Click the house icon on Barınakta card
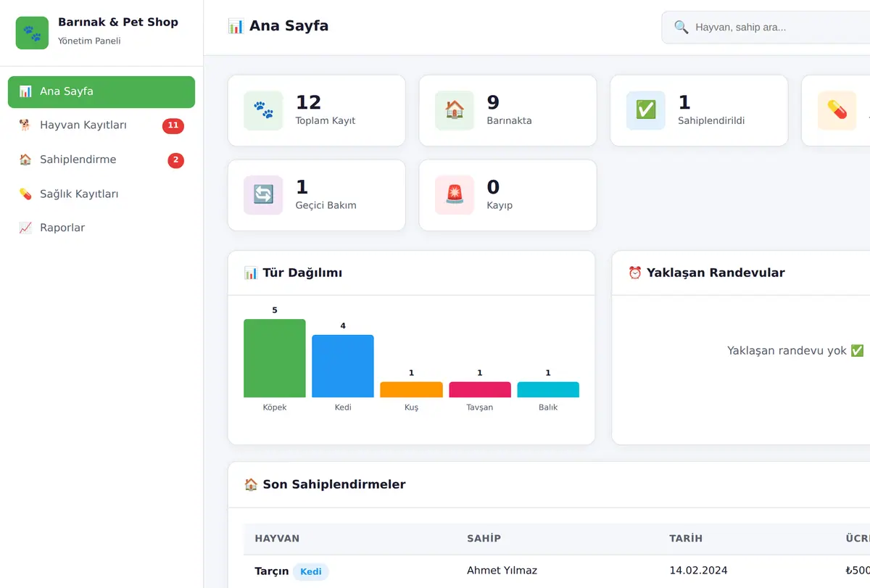 tap(455, 110)
